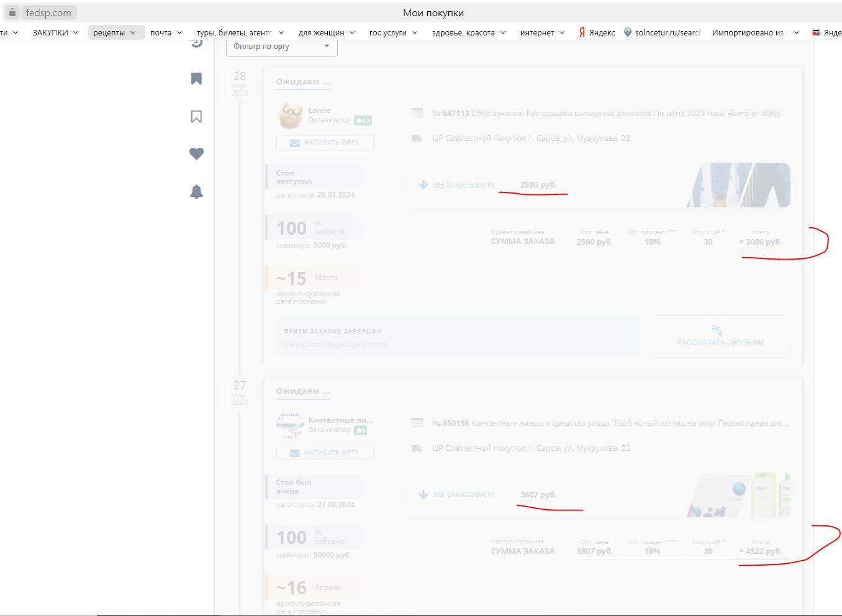
Task: Click the Контактные ли... organizer name
Action: click(340, 420)
